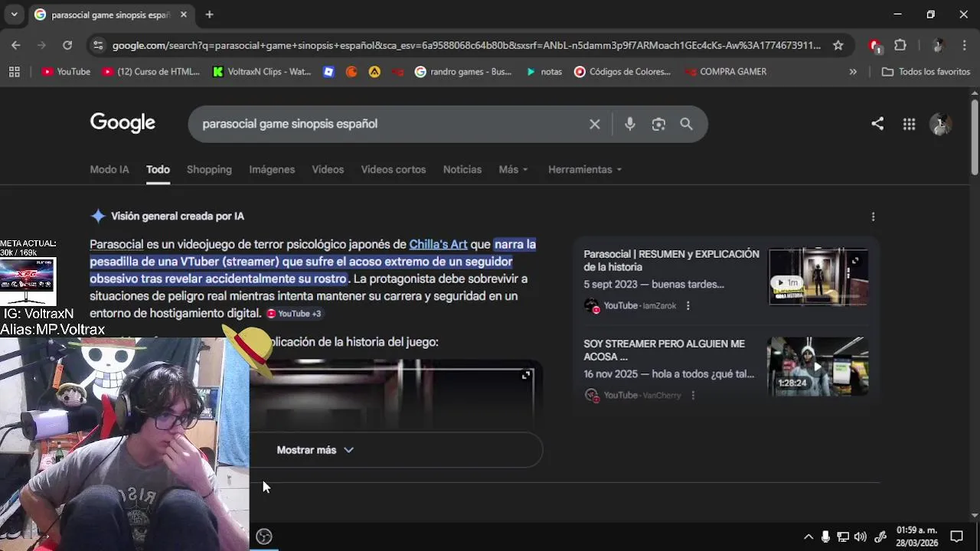Click the Google logo

(x=122, y=123)
